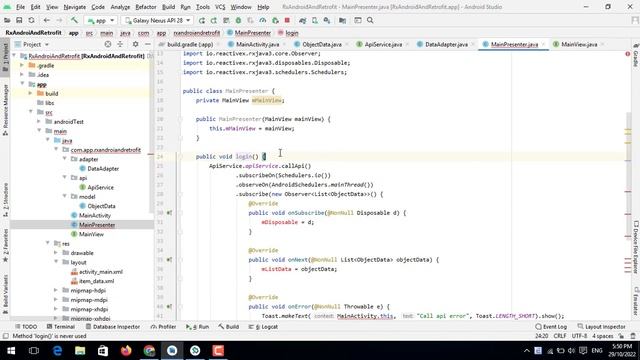Go back with the left arrow icon
Screen dimensions: 640x360
point(47,20)
